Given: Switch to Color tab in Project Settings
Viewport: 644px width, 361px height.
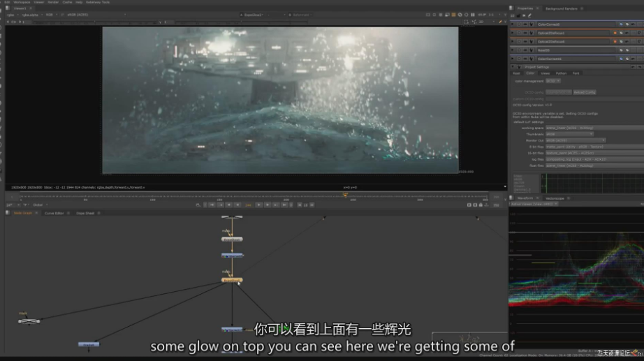Looking at the screenshot, I should pyautogui.click(x=530, y=73).
